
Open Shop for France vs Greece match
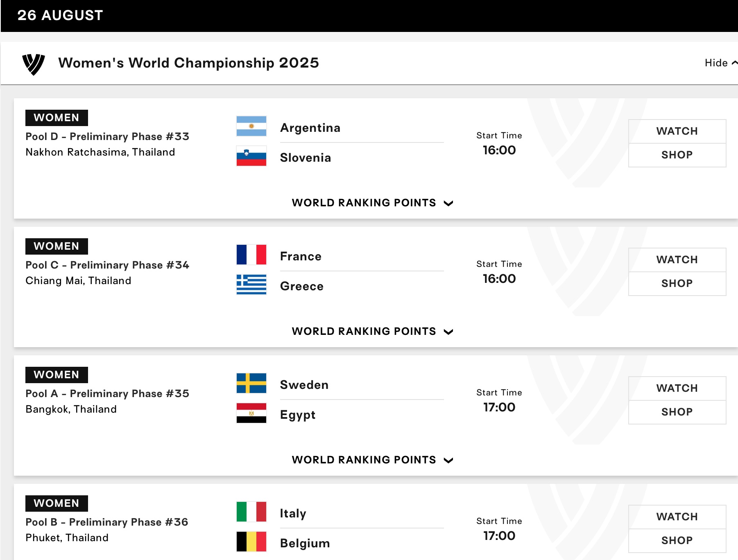point(677,284)
